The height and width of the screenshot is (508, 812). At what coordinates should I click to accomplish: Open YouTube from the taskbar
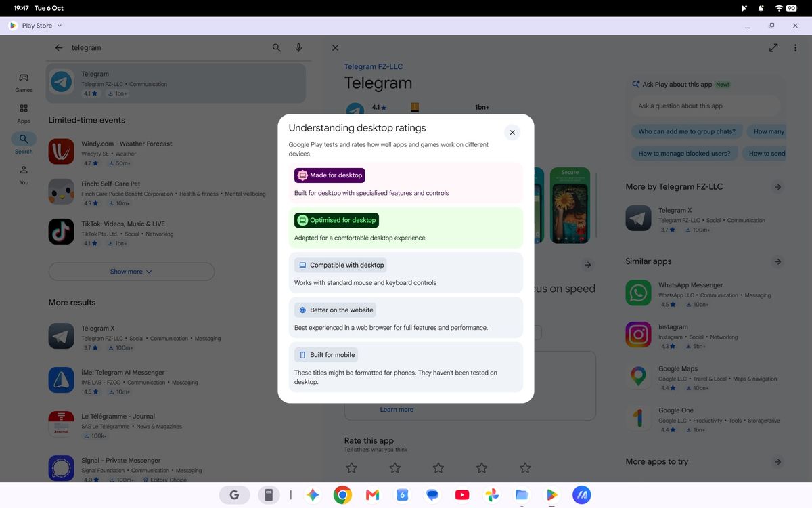click(462, 495)
